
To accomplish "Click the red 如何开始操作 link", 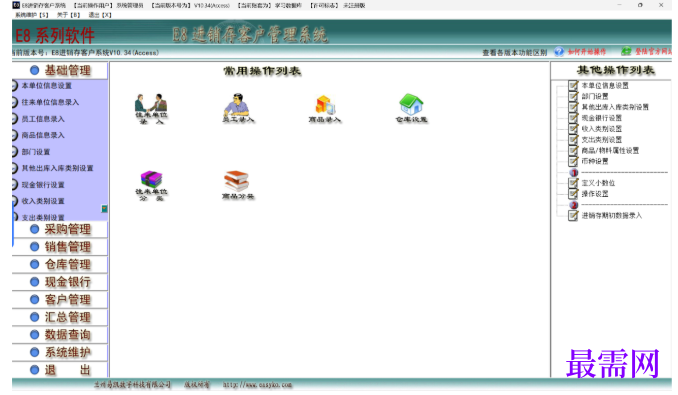I will click(587, 52).
